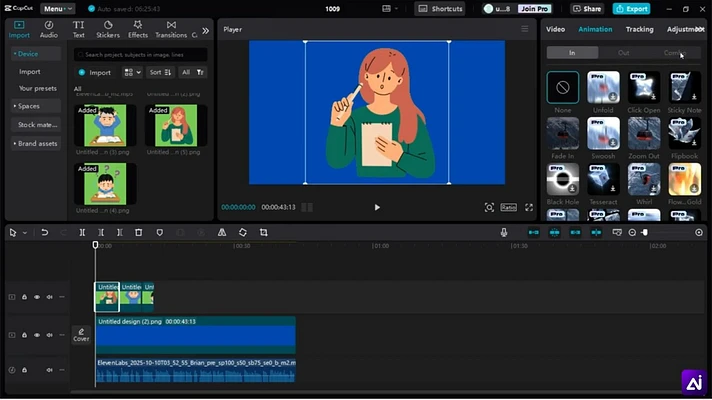Select the Combo animation tab
This screenshot has height=400, width=712.
675,53
